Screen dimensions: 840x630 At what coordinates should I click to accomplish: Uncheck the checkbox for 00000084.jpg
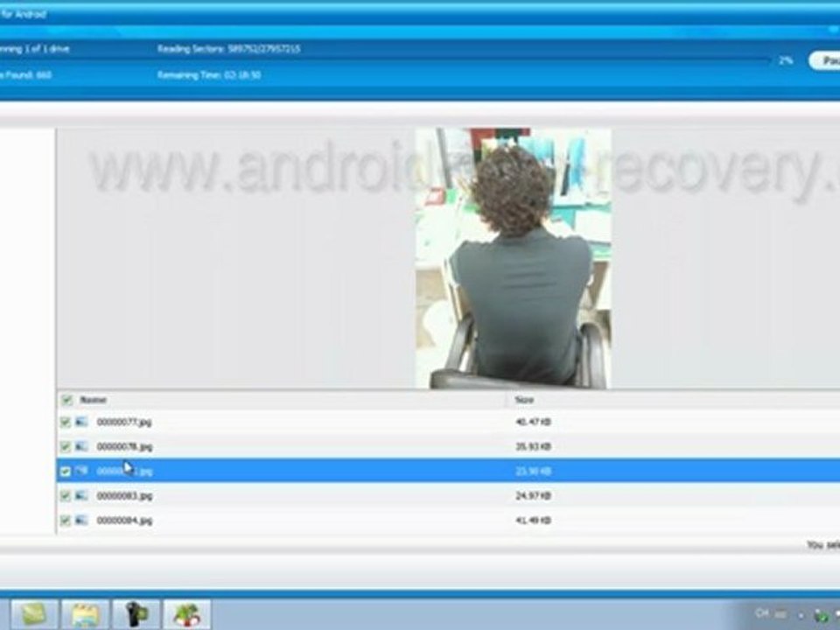pyautogui.click(x=66, y=521)
